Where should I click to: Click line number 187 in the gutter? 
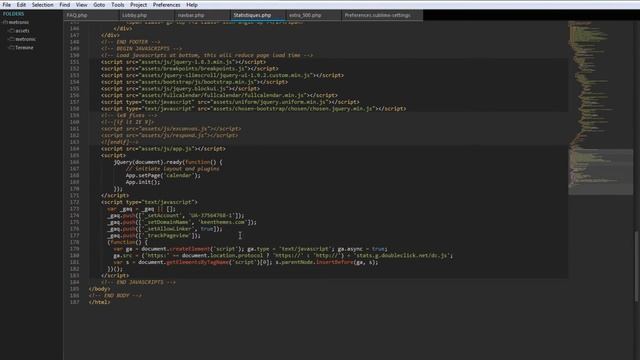point(74,302)
